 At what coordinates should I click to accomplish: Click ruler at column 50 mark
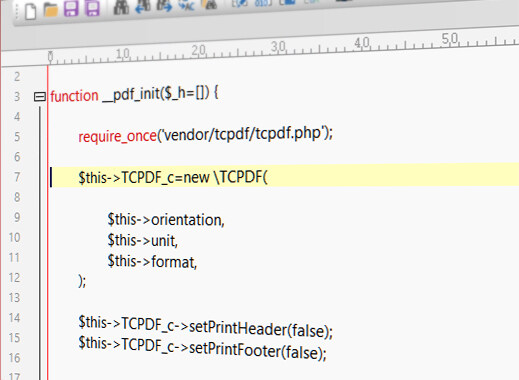coord(450,39)
